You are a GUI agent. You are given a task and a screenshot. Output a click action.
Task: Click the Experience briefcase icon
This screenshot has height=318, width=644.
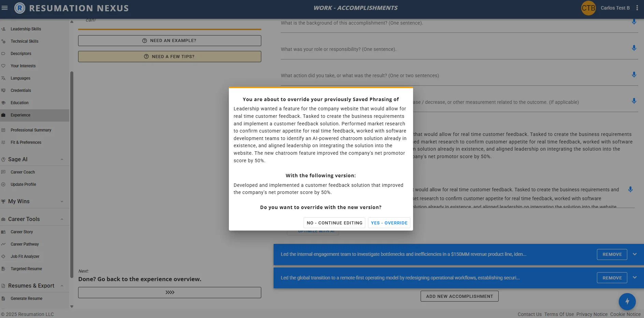3,115
